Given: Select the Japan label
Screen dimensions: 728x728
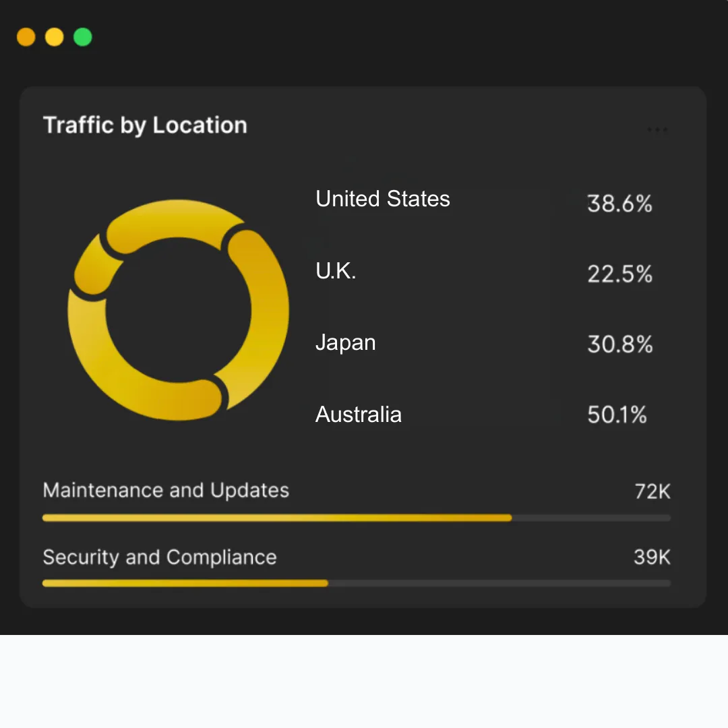Looking at the screenshot, I should pos(345,344).
